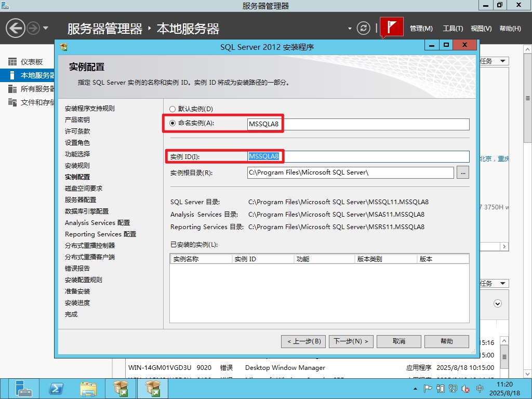Screen dimensions: 532x399
Task: Click the 功能选择 step
Action: 77,154
